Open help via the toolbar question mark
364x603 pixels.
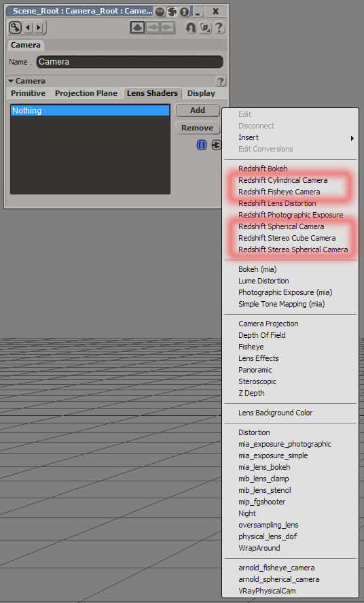click(218, 27)
